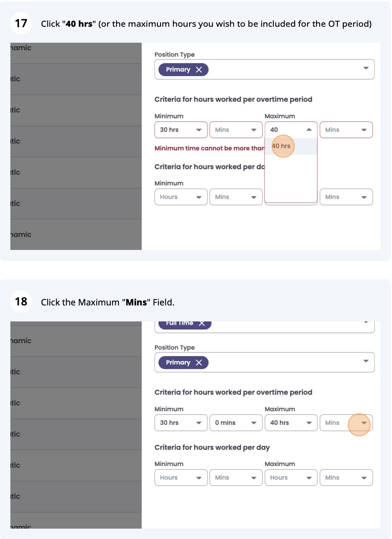Screen dimensions: 392x539
Task: Remove the Full Time tag chip
Action: pos(202,323)
